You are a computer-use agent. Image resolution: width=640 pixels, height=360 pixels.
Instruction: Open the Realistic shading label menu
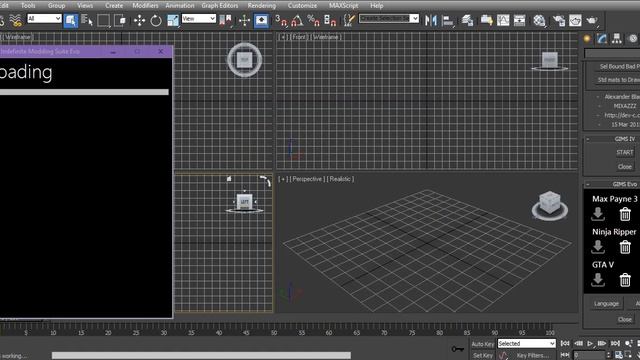[341, 179]
